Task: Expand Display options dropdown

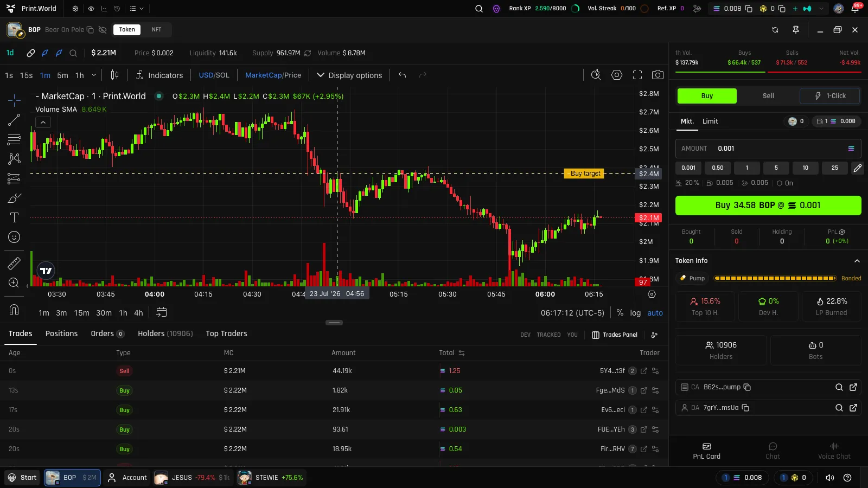Action: tap(349, 75)
